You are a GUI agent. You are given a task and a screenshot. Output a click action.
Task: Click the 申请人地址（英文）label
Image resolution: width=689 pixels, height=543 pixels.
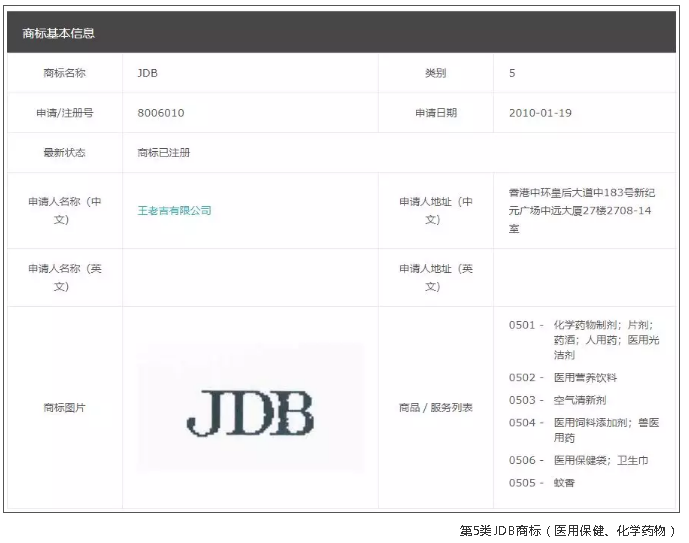435,278
